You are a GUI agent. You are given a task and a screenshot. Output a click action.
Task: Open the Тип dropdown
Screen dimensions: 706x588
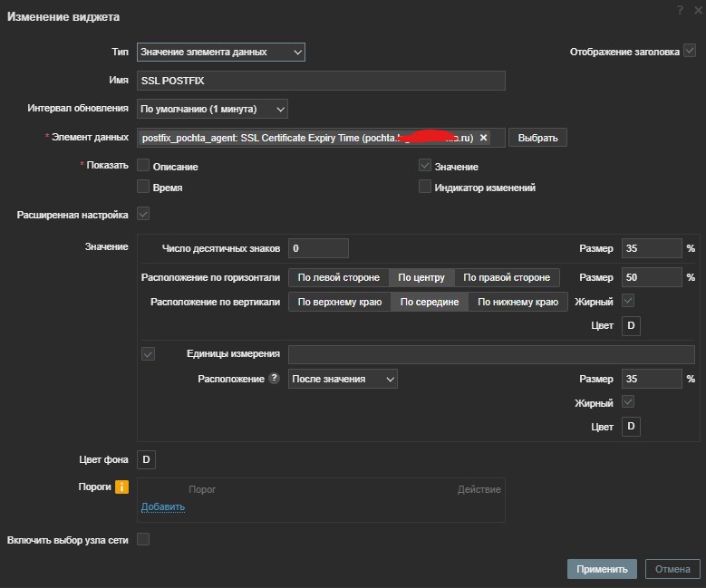(x=221, y=53)
